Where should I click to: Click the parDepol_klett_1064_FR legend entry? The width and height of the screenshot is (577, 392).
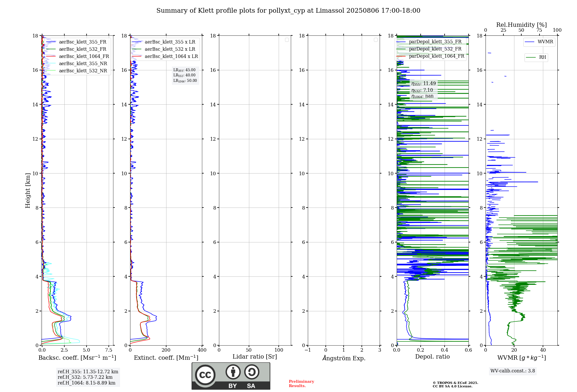point(430,56)
